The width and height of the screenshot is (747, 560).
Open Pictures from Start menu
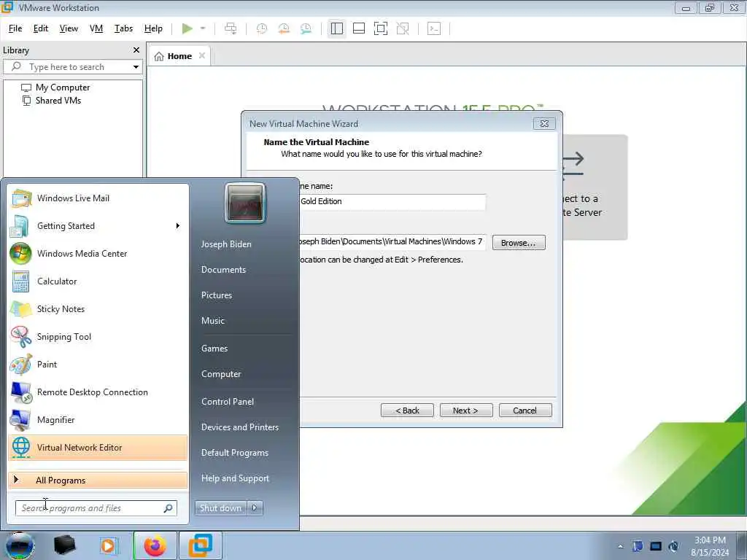[x=217, y=295]
